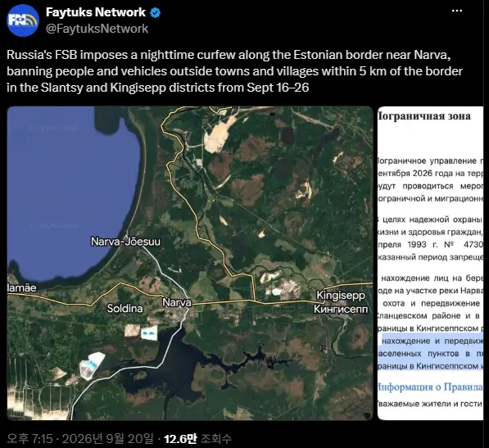Click the Kingisepp label on the map
Screen dimensions: 489x448
click(341, 295)
